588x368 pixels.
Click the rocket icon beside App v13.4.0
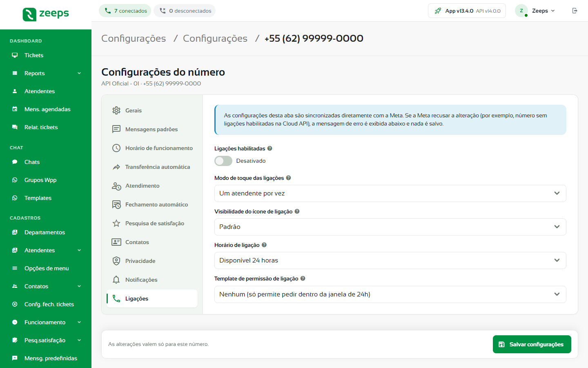tap(438, 11)
